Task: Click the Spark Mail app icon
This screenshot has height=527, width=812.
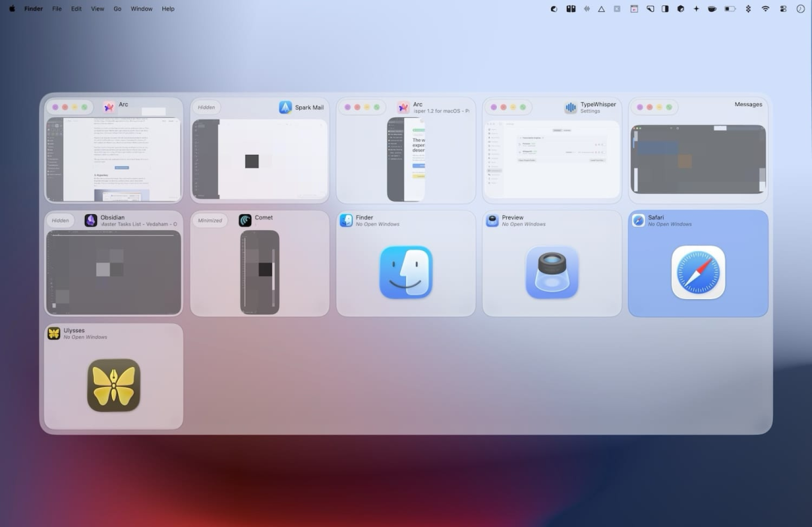Action: point(286,108)
